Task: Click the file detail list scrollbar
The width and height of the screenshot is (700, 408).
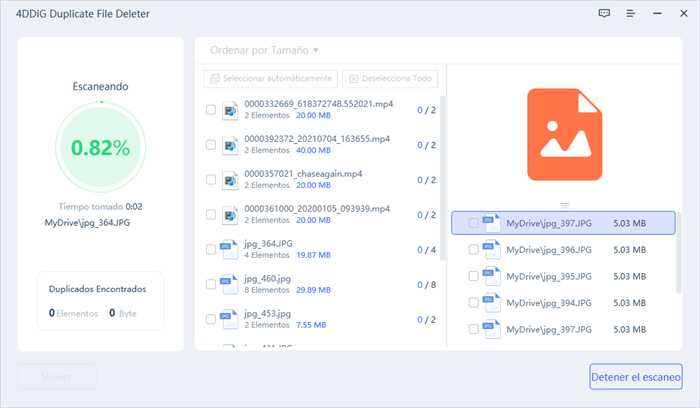Action: tap(679, 252)
